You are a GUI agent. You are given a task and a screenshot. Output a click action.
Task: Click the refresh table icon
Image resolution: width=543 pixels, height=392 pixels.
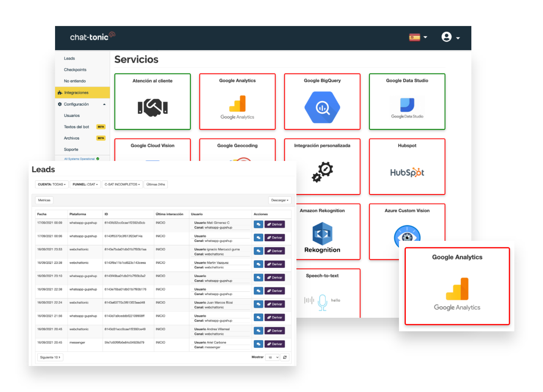285,357
